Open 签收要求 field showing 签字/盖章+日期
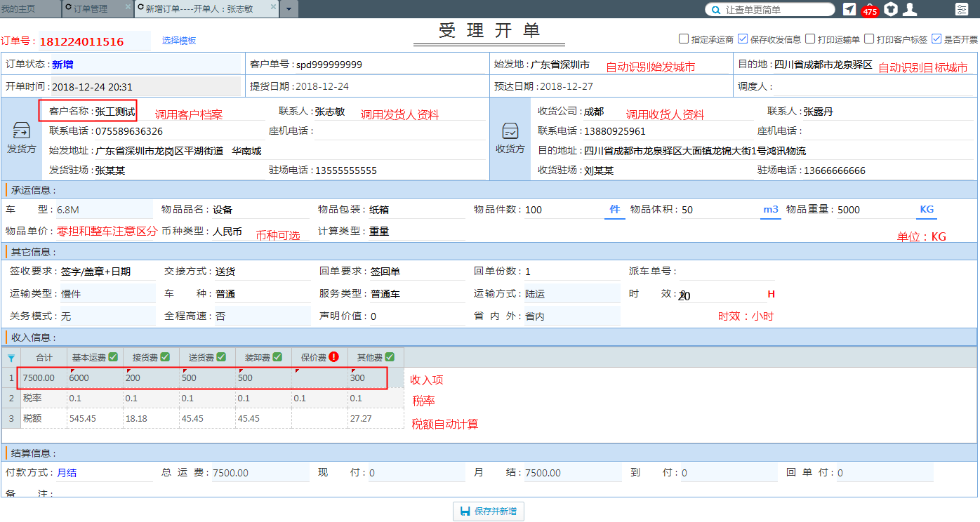The width and height of the screenshot is (980, 522). tap(107, 272)
